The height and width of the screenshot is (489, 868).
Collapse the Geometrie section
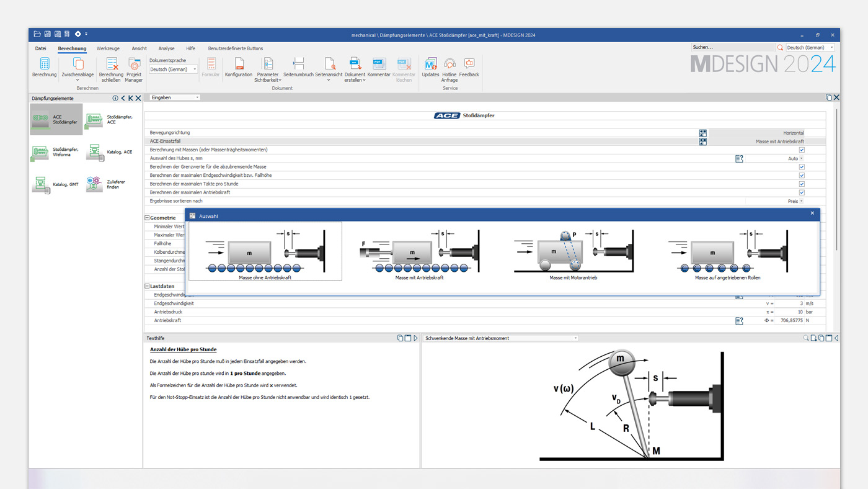click(x=148, y=218)
